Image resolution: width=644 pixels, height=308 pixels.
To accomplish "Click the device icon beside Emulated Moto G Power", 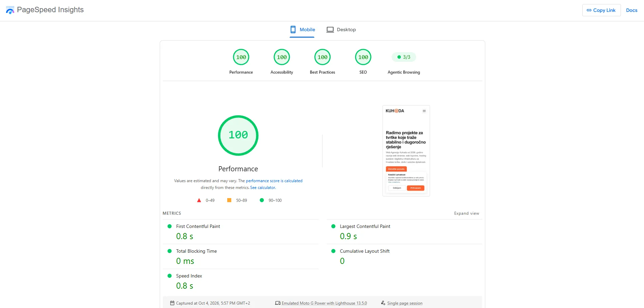I will click(x=278, y=303).
